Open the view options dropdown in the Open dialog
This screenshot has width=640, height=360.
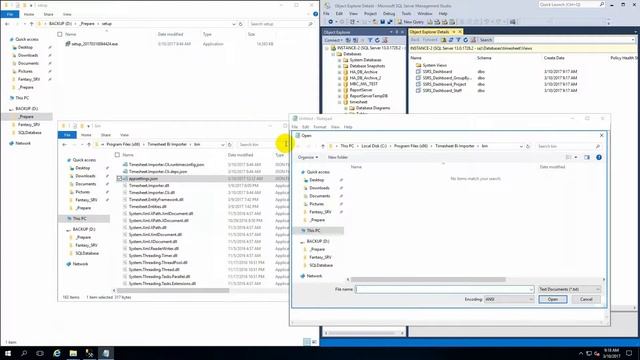576,157
